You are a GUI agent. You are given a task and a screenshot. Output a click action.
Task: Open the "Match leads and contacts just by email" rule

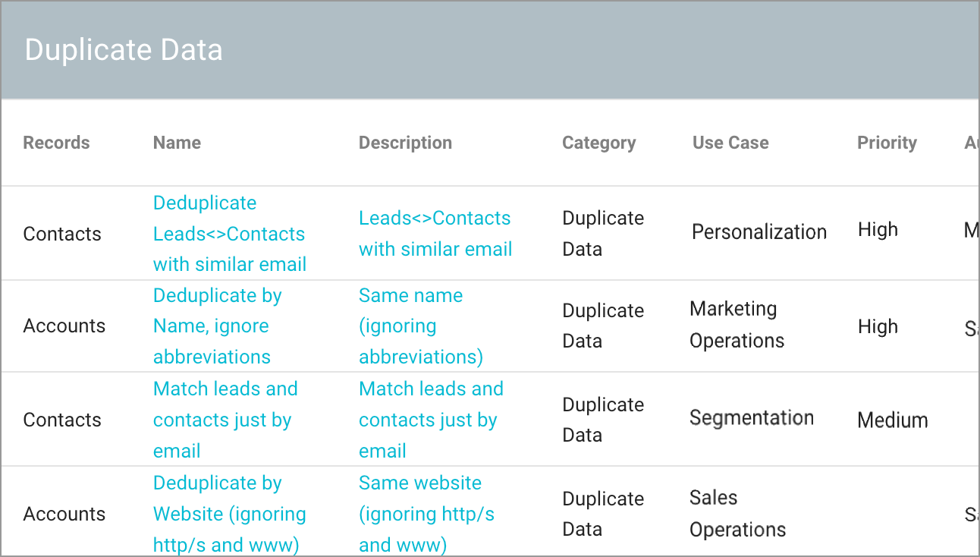click(225, 419)
